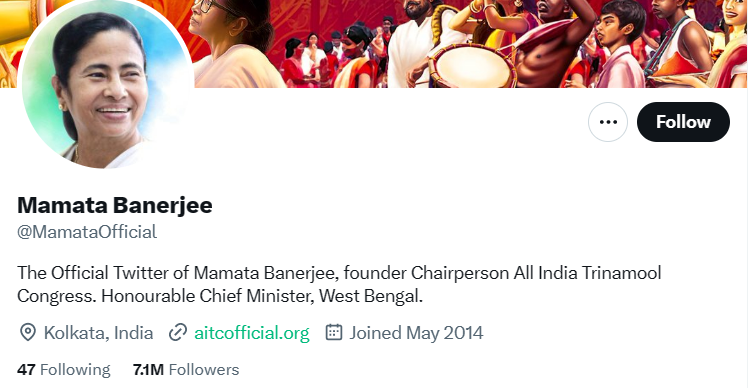750x388 pixels.
Task: Click the bio line mentioning All India Trinamool
Action: pyautogui.click(x=340, y=273)
